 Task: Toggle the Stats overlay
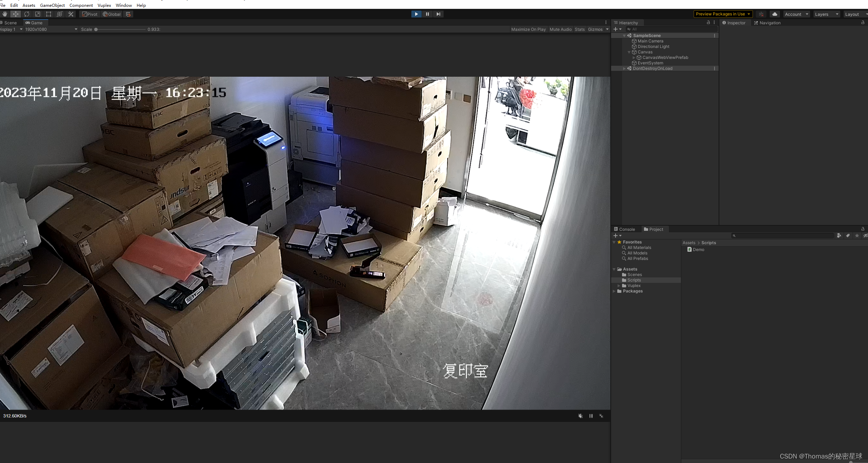pos(580,29)
